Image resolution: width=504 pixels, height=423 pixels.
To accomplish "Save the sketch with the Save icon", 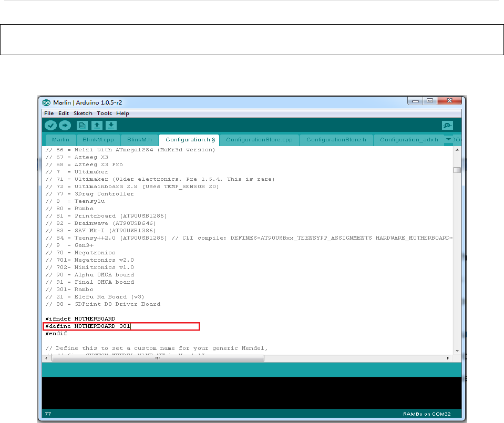I will pos(111,126).
